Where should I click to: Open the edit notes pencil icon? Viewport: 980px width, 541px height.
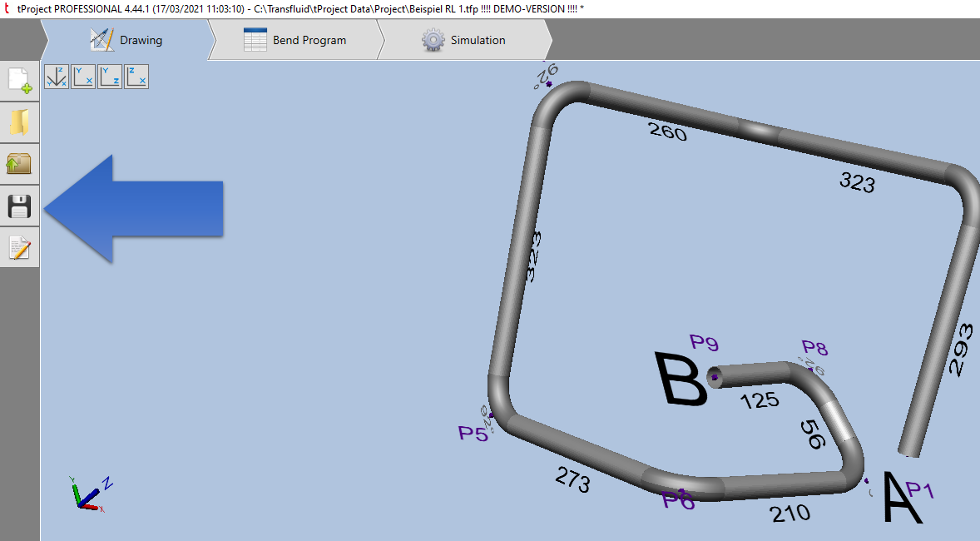click(x=19, y=247)
